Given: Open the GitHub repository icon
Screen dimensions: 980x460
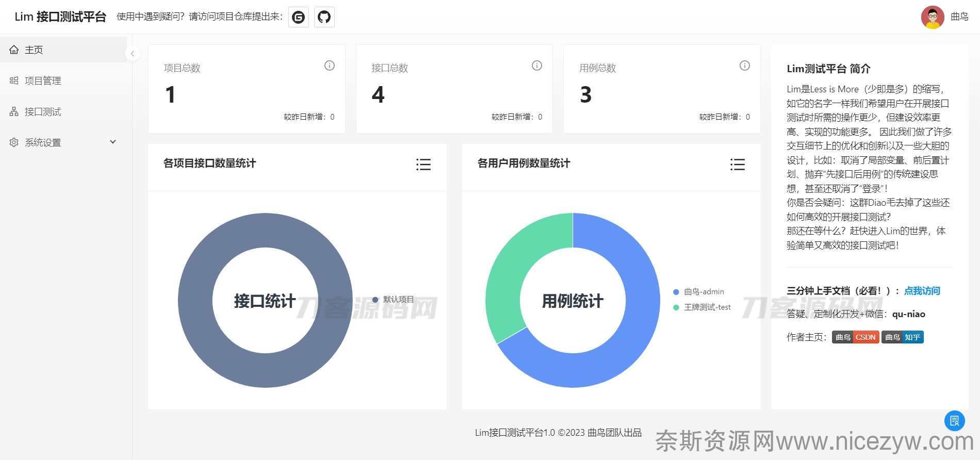Looking at the screenshot, I should click(324, 17).
